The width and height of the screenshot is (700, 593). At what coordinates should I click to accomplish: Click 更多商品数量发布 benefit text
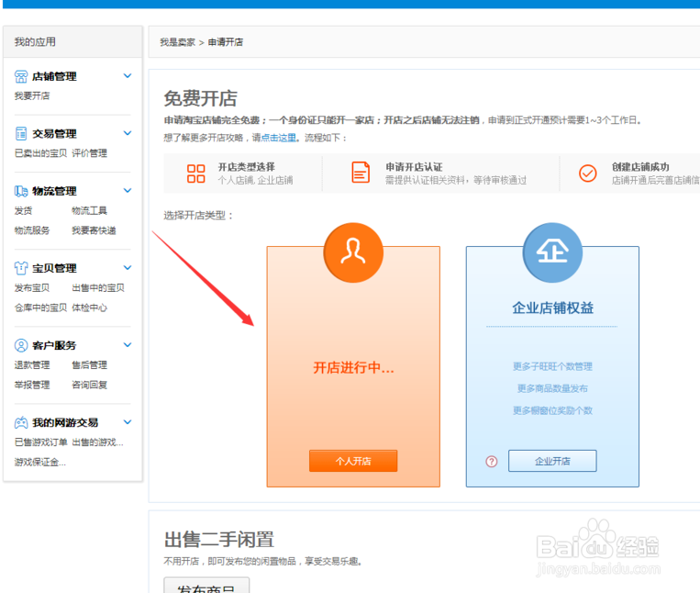pyautogui.click(x=552, y=388)
